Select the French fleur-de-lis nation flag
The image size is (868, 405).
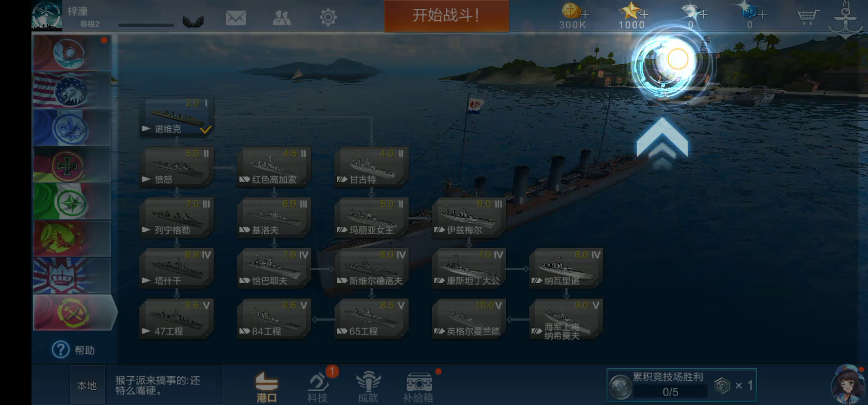[72, 128]
